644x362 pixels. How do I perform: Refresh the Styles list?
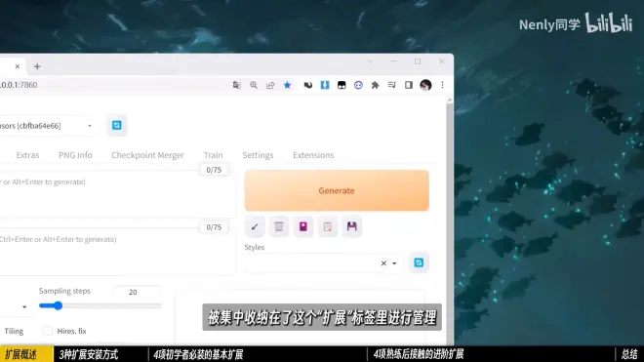pos(419,262)
